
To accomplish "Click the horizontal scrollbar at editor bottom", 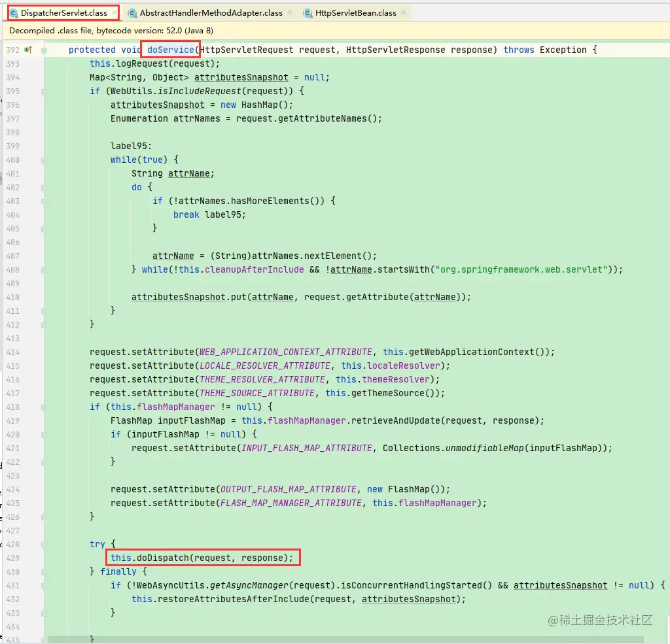I will [x=345, y=639].
